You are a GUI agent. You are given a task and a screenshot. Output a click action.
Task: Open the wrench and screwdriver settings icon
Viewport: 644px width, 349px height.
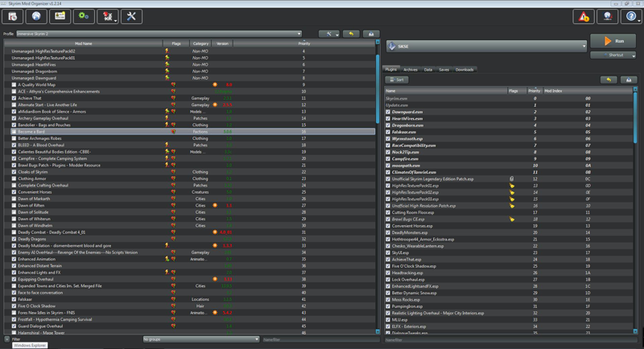pos(130,16)
